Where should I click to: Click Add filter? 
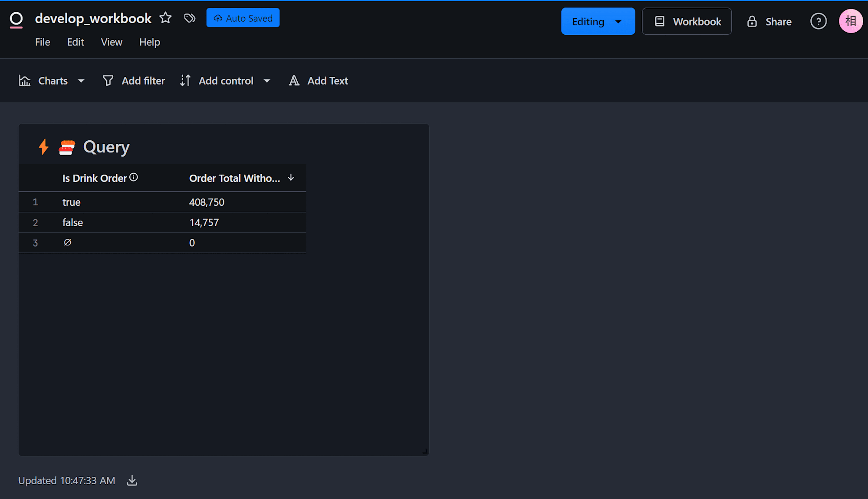(x=134, y=81)
